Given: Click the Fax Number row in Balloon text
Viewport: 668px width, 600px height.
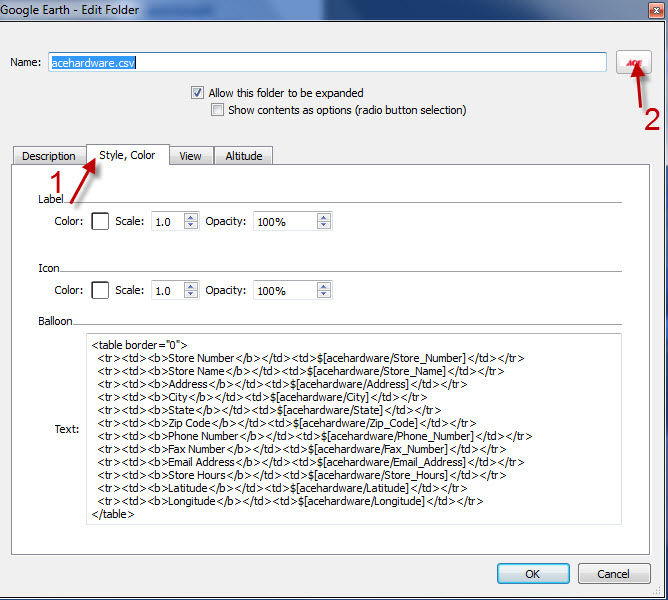Looking at the screenshot, I should point(302,449).
